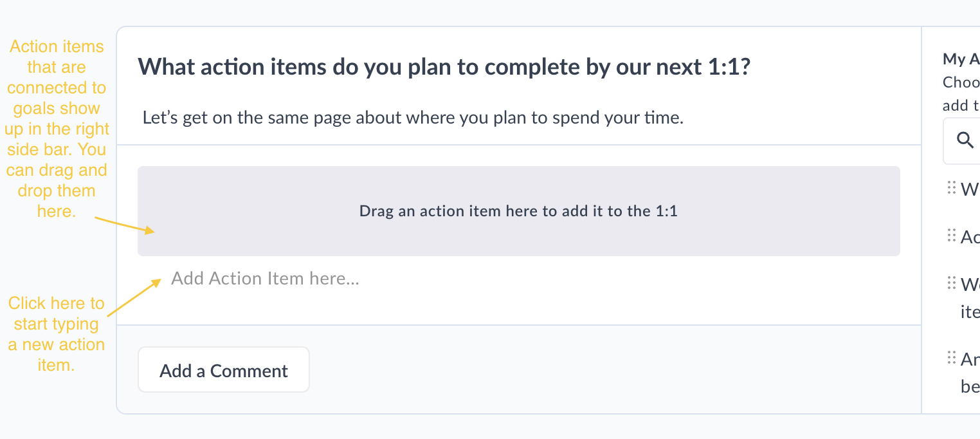Select the sidebar item starting with "Ac"
This screenshot has width=980, height=439.
[x=970, y=237]
